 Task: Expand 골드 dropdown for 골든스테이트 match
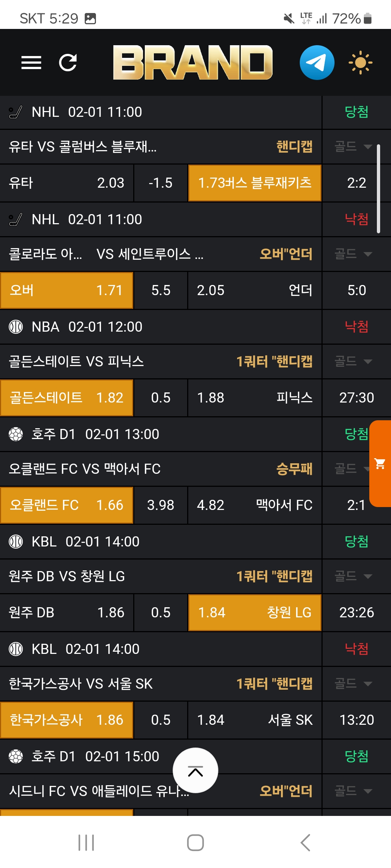(x=353, y=361)
